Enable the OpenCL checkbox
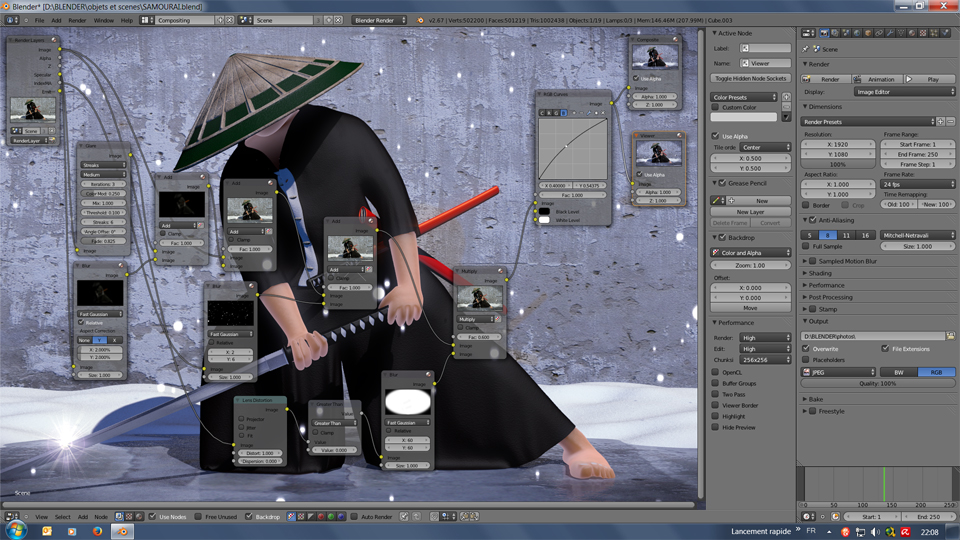 715,372
